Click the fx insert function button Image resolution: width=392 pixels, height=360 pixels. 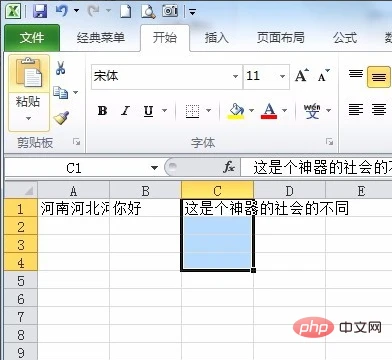click(x=229, y=167)
